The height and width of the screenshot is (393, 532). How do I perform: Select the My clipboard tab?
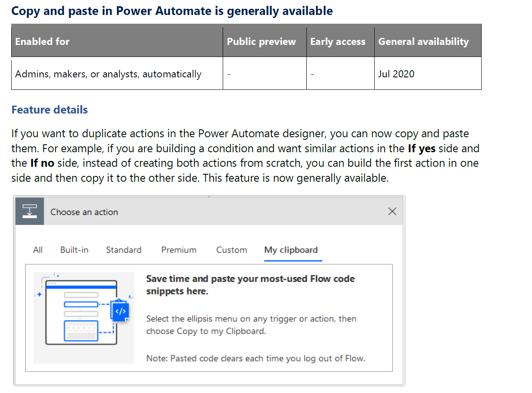pos(291,250)
